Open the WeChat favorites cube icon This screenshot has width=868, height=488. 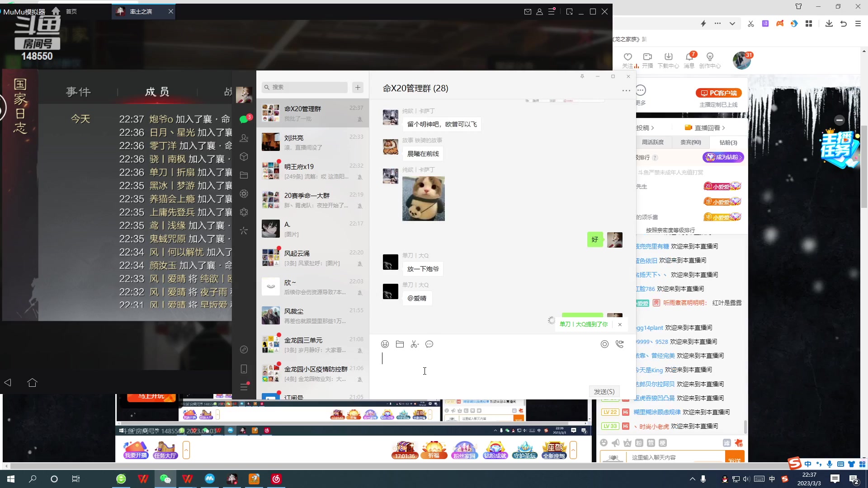point(244,156)
